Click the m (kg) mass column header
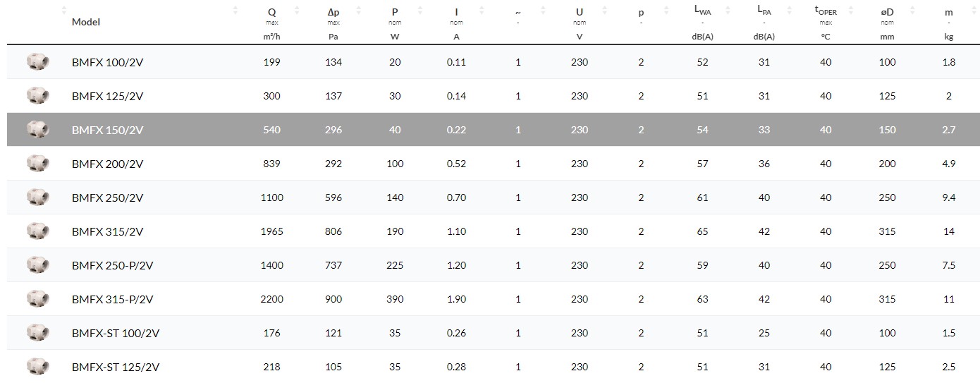The image size is (980, 383). (x=948, y=12)
